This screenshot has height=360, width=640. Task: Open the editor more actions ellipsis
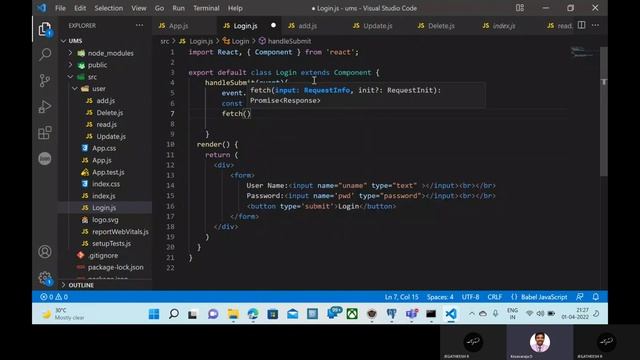tap(596, 25)
